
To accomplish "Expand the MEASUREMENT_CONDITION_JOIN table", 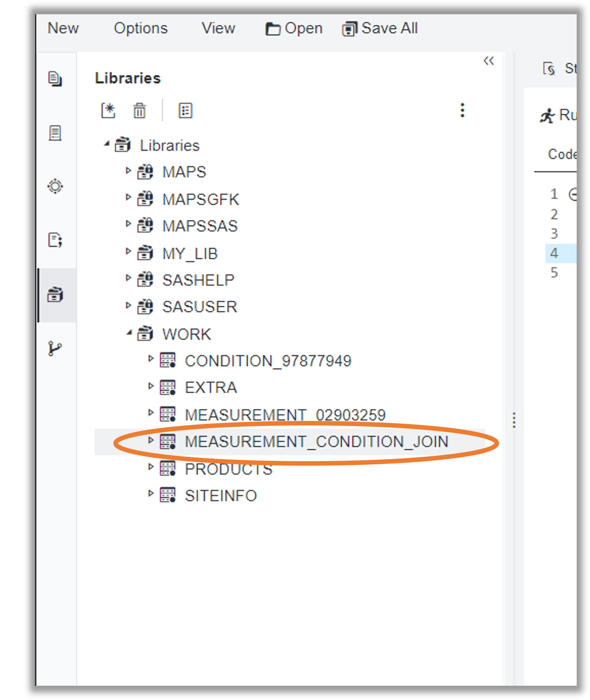I will [151, 440].
